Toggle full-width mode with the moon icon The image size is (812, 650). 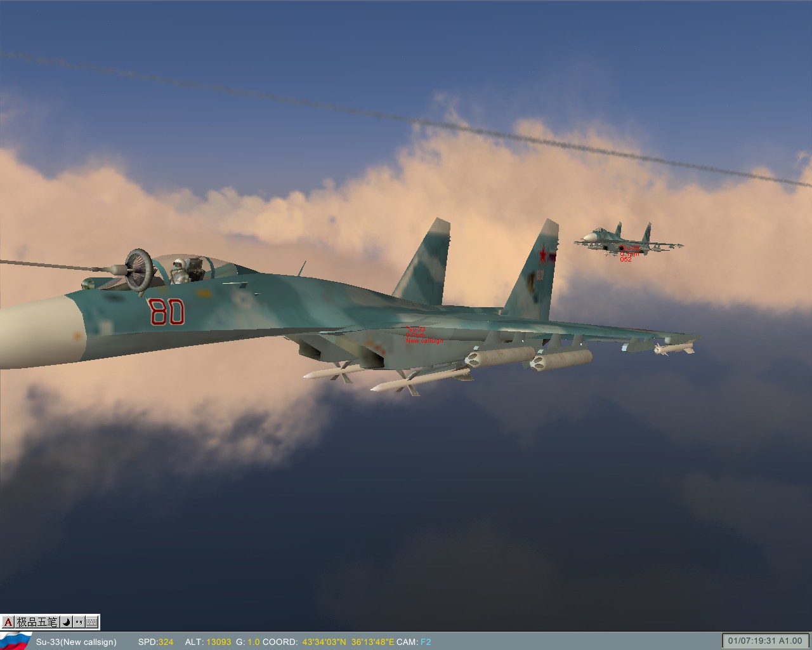pyautogui.click(x=66, y=623)
